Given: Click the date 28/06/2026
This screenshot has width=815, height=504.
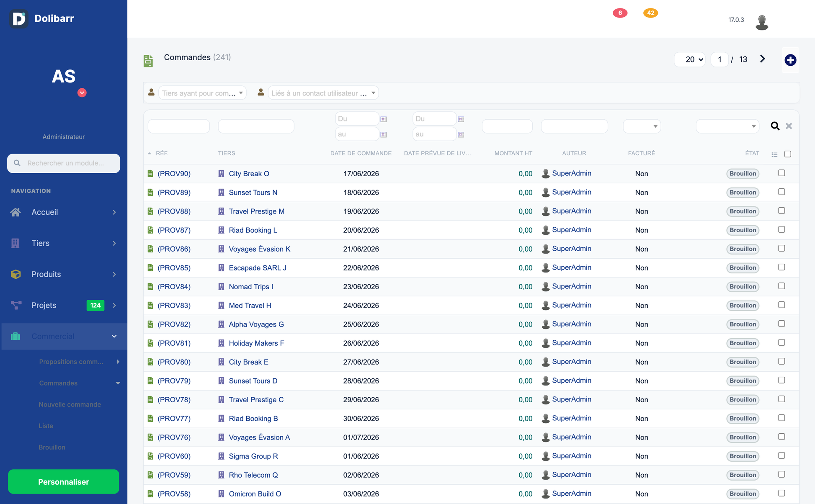Looking at the screenshot, I should pyautogui.click(x=361, y=381).
